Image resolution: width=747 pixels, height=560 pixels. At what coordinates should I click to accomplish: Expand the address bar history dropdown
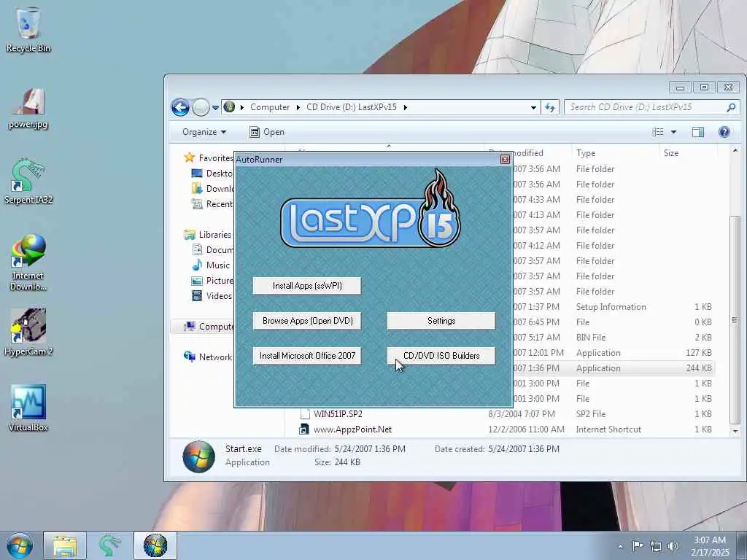click(x=533, y=108)
